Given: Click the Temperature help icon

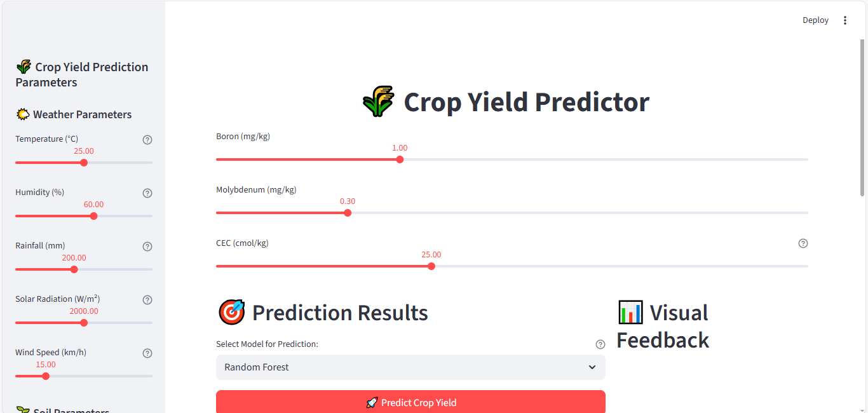Looking at the screenshot, I should (x=147, y=140).
